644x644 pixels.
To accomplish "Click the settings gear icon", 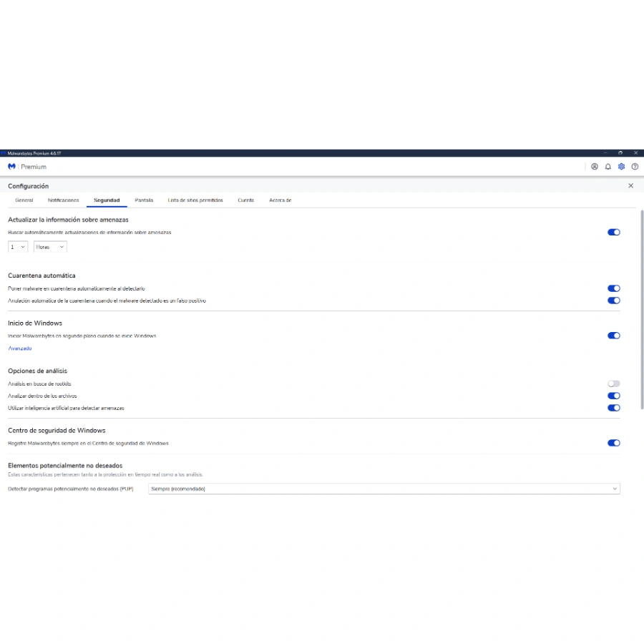I will (x=621, y=167).
